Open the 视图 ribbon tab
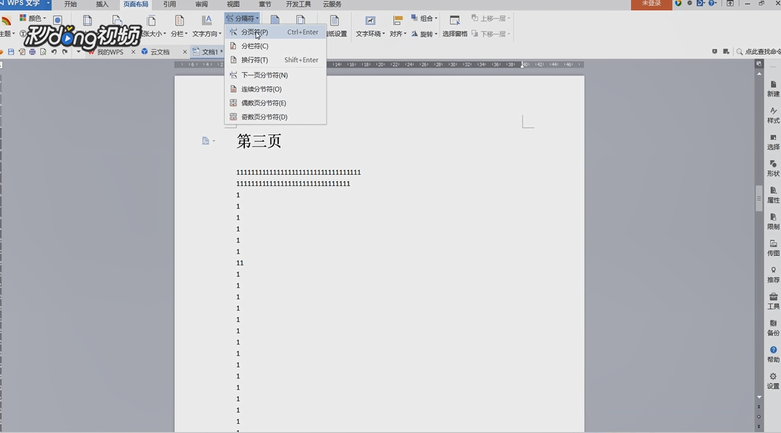The width and height of the screenshot is (781, 433). (x=233, y=4)
